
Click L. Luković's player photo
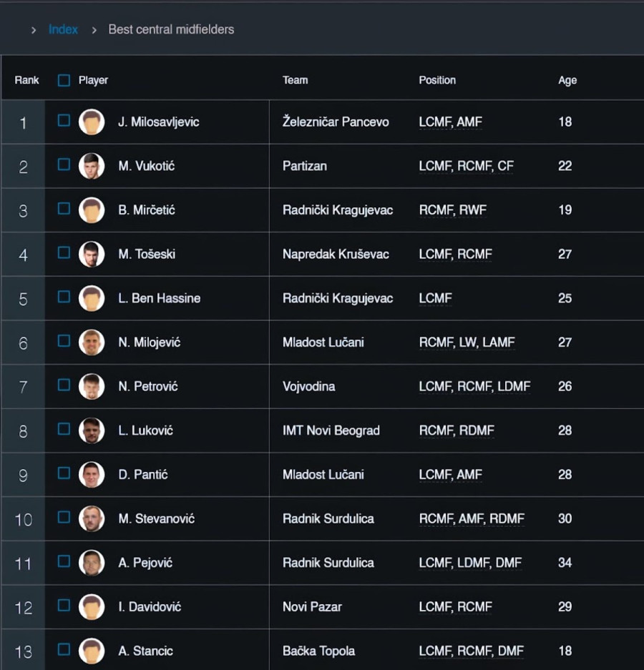click(92, 430)
